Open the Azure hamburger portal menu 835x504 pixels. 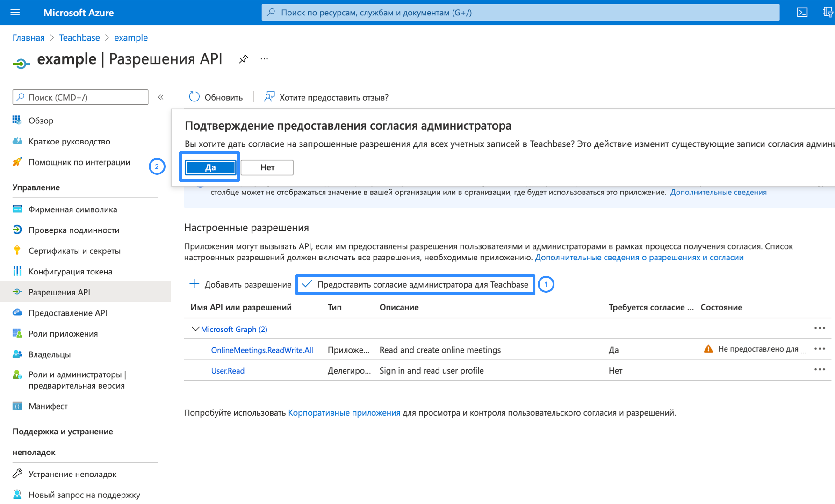[x=15, y=13]
